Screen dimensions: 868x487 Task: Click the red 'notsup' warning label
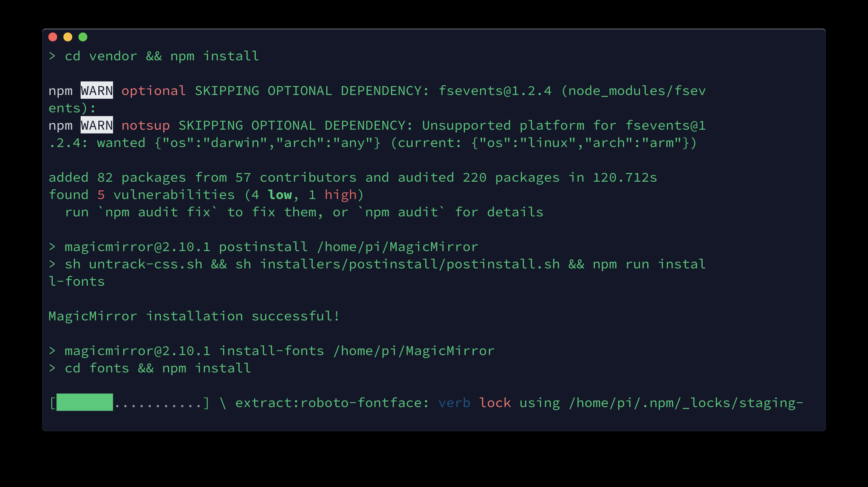145,126
